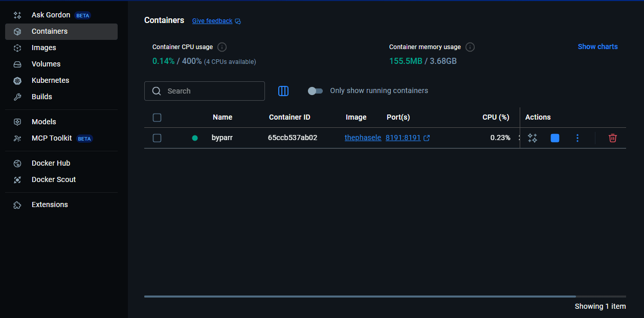Open more actions menu for byparr
The width and height of the screenshot is (644, 318).
click(578, 138)
